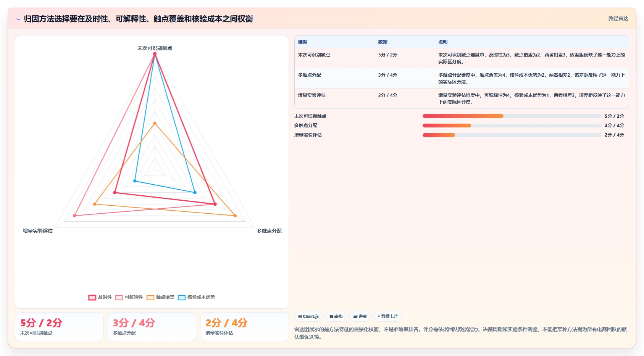Image resolution: width=644 pixels, height=356 pixels.
Task: Click orange 触点覆盖 point toward 多触点分配
Action: point(235,216)
